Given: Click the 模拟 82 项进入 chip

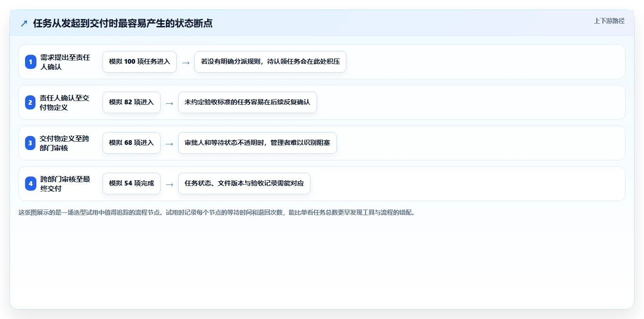Looking at the screenshot, I should pyautogui.click(x=131, y=102).
